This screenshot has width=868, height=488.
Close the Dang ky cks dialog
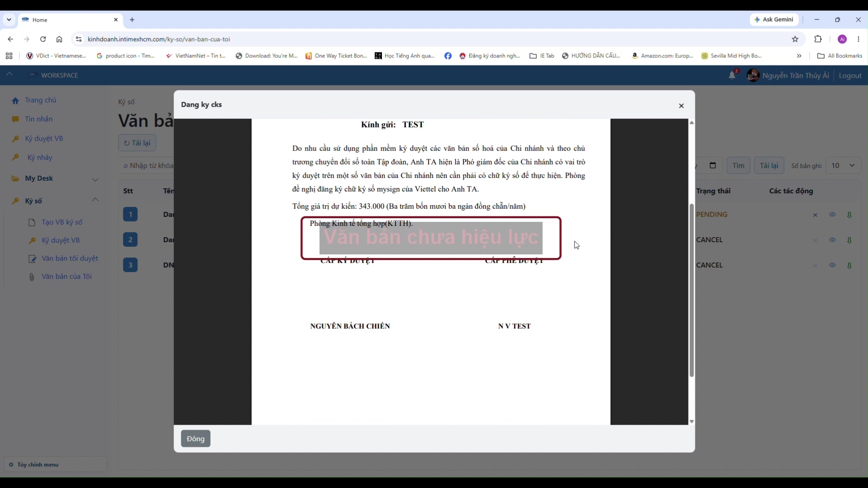point(681,106)
